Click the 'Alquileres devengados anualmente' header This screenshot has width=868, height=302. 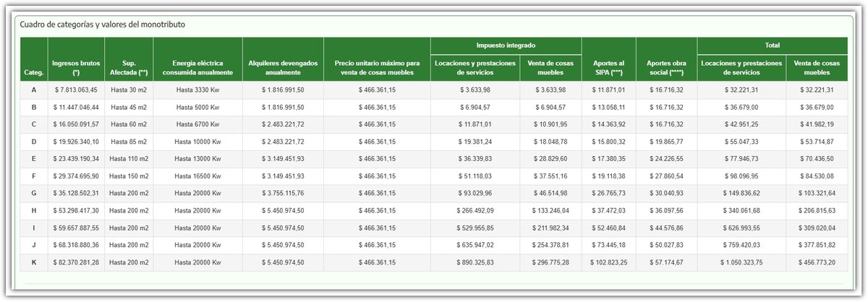coord(283,68)
